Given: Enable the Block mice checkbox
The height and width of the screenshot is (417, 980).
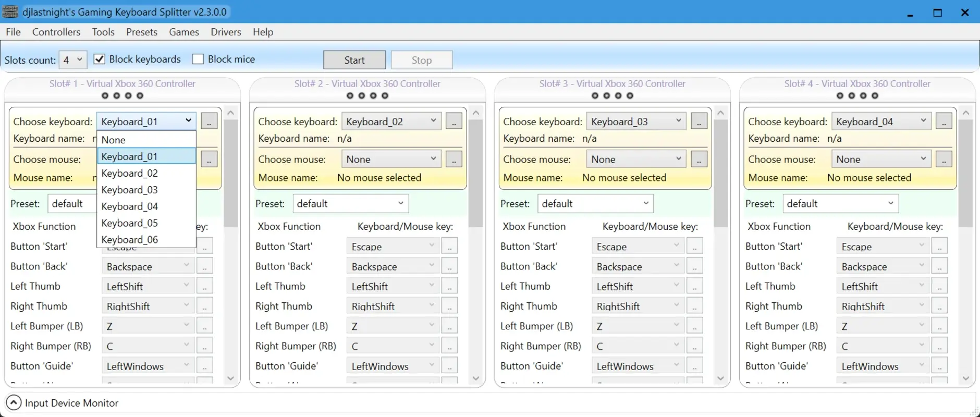Looking at the screenshot, I should (x=198, y=59).
